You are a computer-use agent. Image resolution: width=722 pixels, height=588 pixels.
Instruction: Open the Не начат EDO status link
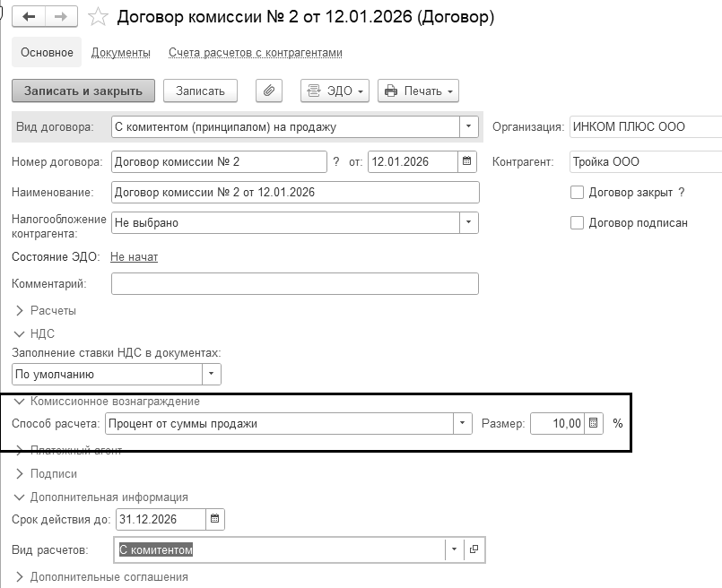[x=134, y=256]
